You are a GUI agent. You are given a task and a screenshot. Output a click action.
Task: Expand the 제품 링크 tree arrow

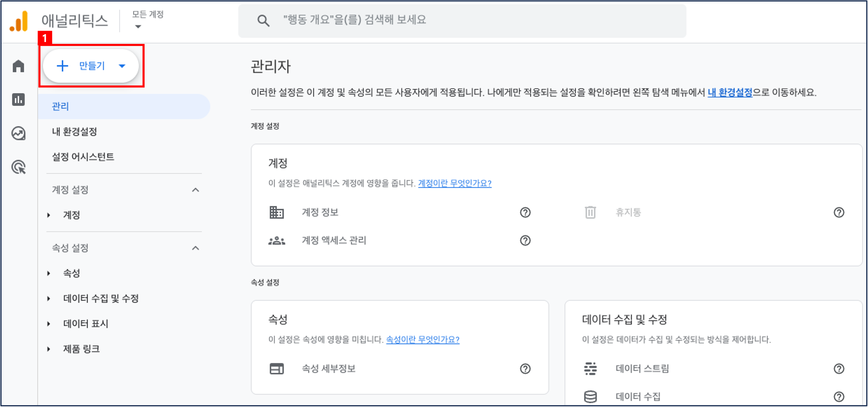(x=49, y=349)
